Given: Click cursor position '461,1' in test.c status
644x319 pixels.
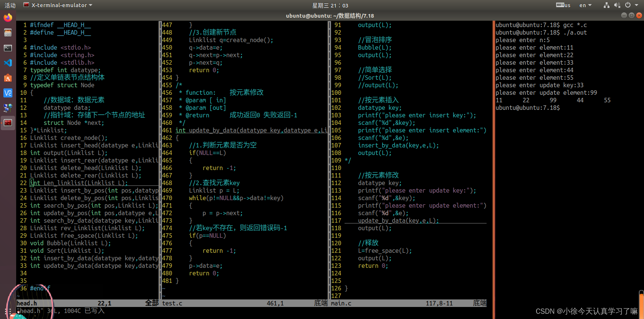Looking at the screenshot, I should [x=275, y=303].
